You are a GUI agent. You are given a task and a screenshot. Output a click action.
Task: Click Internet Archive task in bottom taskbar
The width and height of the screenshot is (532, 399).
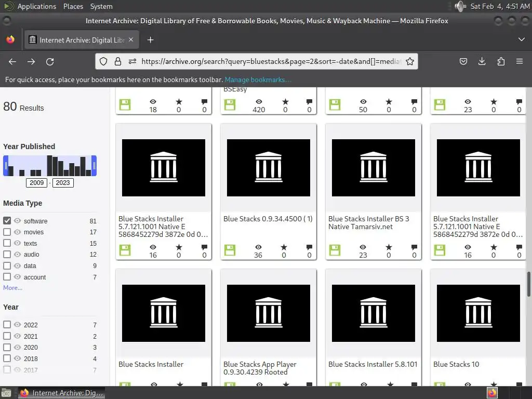pyautogui.click(x=61, y=393)
